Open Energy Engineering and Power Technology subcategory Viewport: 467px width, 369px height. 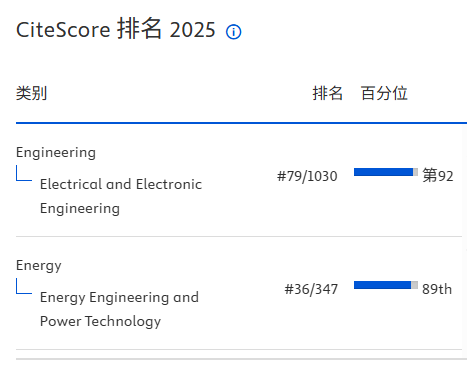(119, 309)
